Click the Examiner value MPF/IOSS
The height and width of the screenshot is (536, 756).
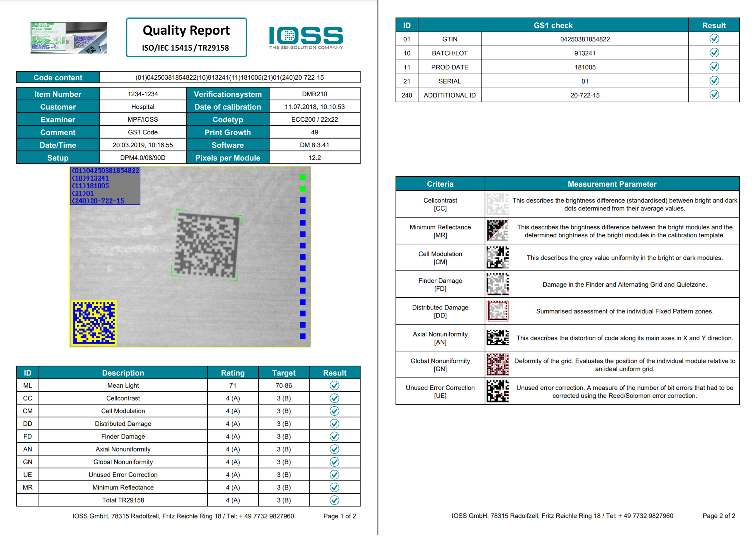pyautogui.click(x=143, y=119)
